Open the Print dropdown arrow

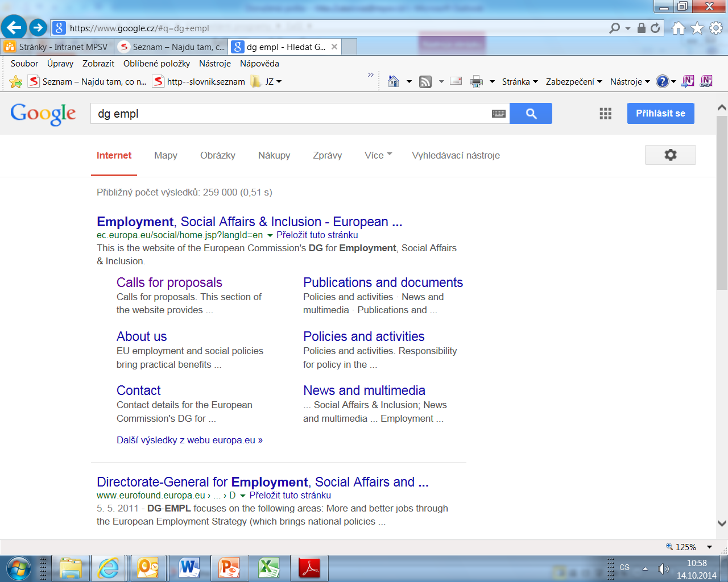coord(492,82)
